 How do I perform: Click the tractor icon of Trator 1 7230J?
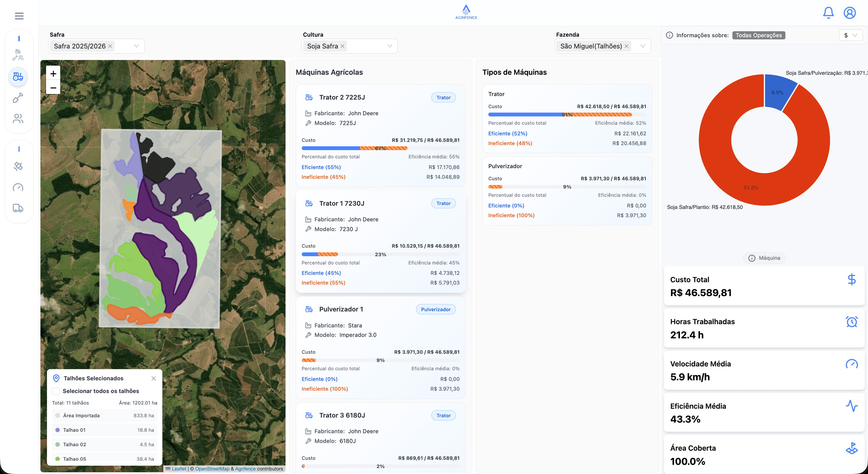point(309,203)
